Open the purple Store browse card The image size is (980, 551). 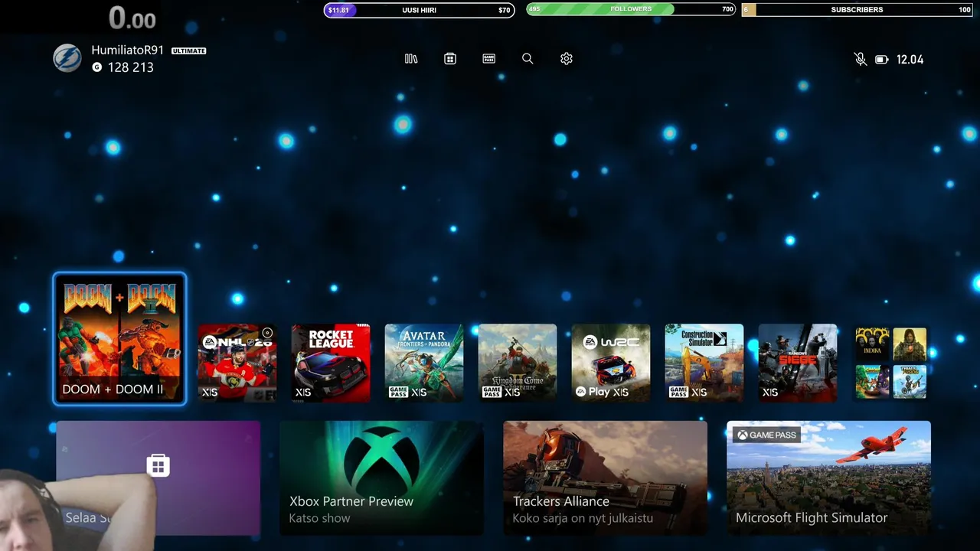coord(158,478)
